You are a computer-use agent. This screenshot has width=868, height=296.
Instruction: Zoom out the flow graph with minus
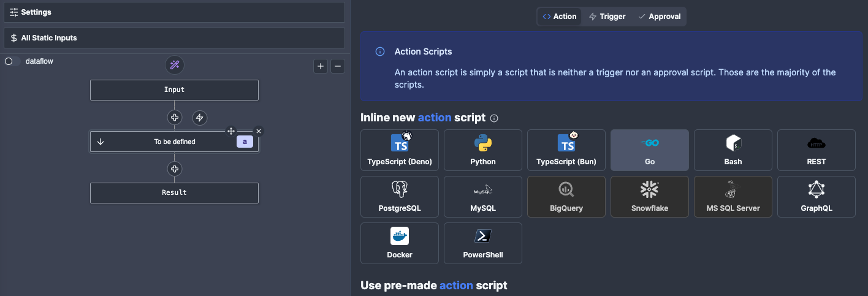[x=337, y=66]
